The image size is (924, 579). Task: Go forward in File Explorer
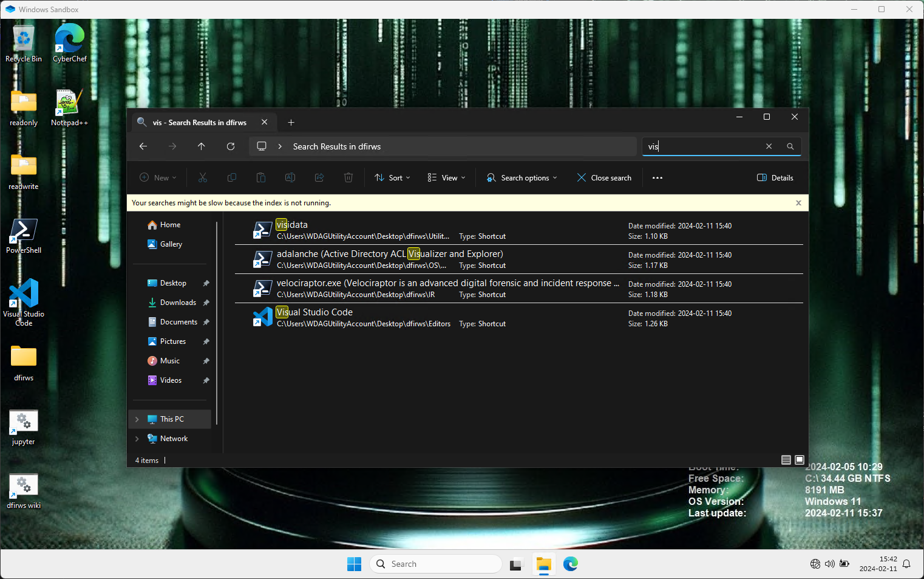click(172, 146)
